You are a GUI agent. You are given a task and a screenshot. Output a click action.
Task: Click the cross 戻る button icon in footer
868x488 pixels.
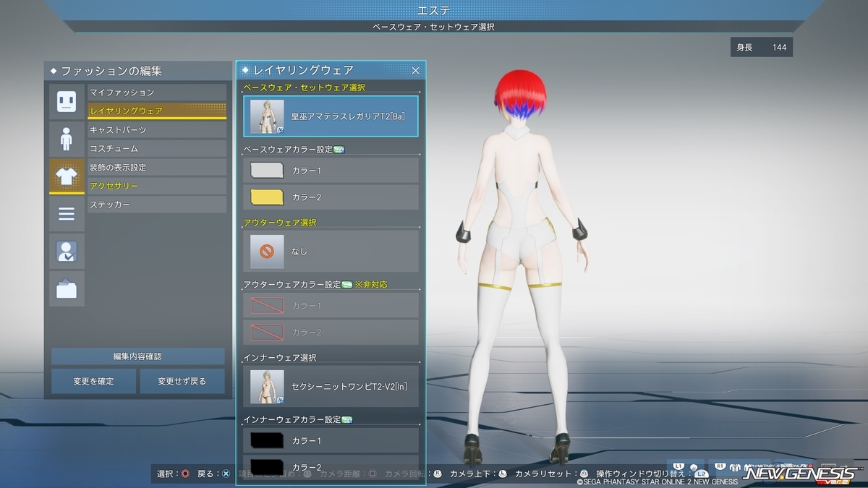pos(226,474)
